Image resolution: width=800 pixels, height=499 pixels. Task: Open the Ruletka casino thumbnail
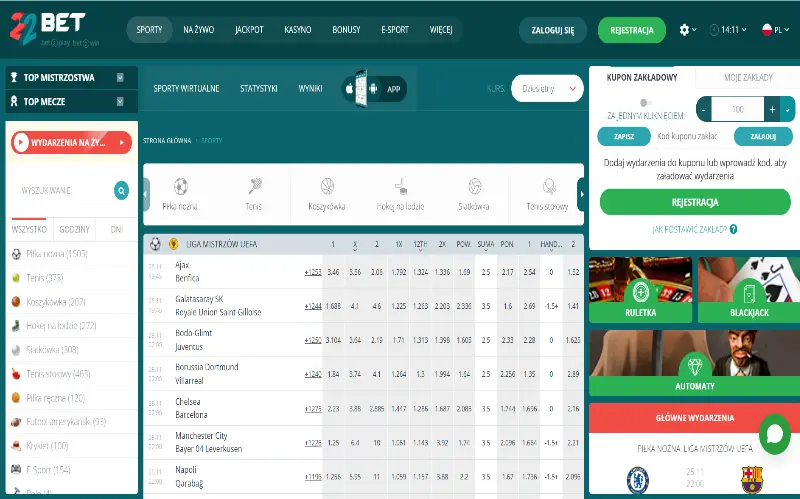click(x=640, y=289)
